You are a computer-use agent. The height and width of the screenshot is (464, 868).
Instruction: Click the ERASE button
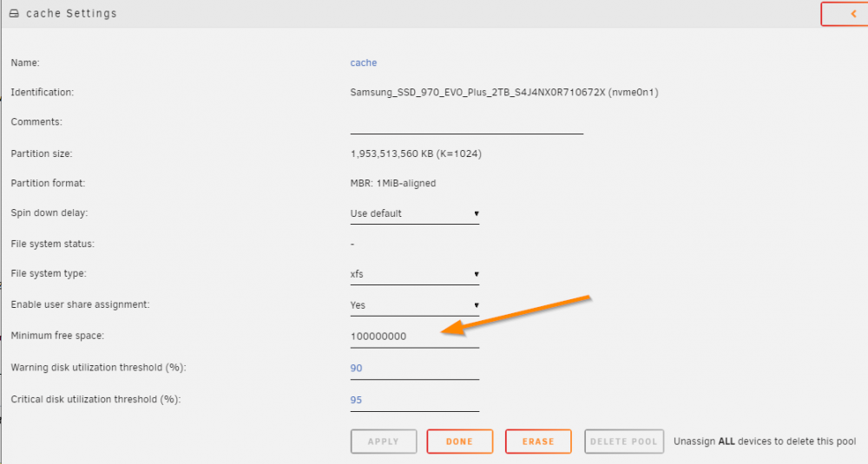tap(538, 441)
